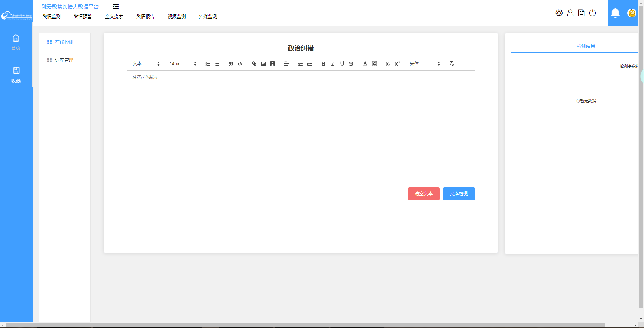The width and height of the screenshot is (644, 328).
Task: Open the 舆情预警 menu
Action: (83, 16)
